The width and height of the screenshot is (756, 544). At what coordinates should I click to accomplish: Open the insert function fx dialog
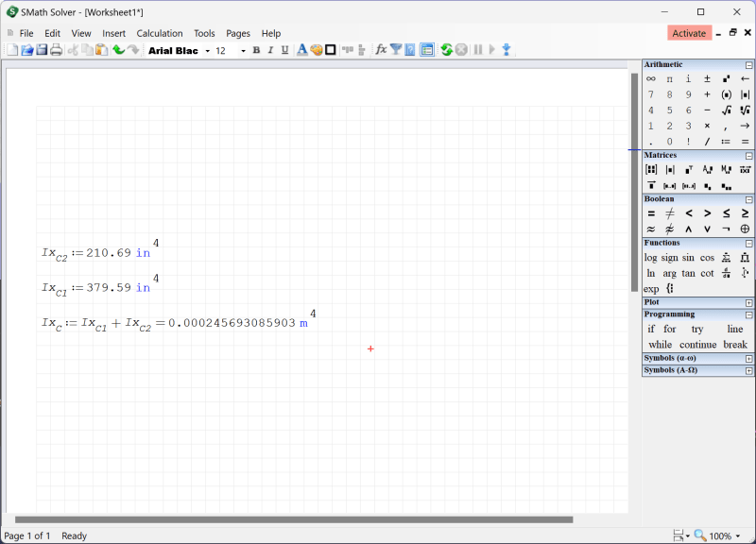pyautogui.click(x=381, y=50)
